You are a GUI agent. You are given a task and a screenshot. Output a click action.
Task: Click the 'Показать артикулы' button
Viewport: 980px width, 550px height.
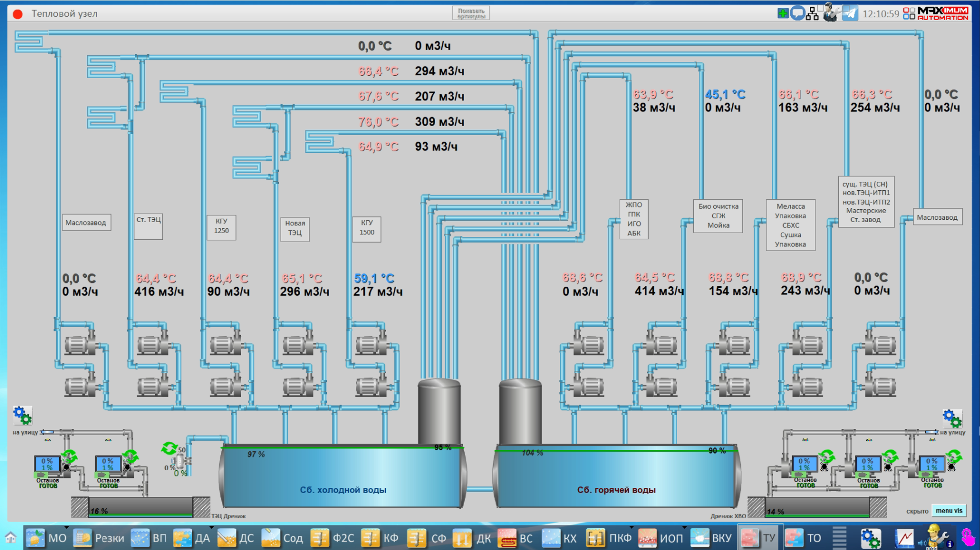pyautogui.click(x=471, y=13)
